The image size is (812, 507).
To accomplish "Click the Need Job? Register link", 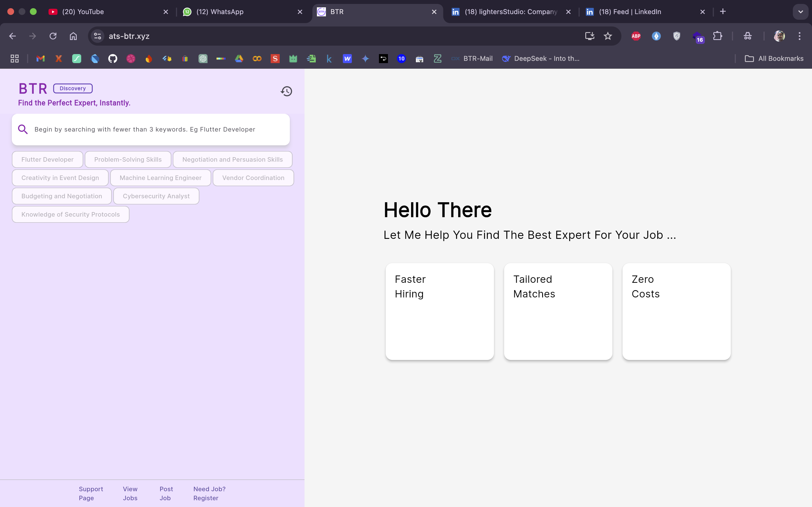I will click(209, 493).
